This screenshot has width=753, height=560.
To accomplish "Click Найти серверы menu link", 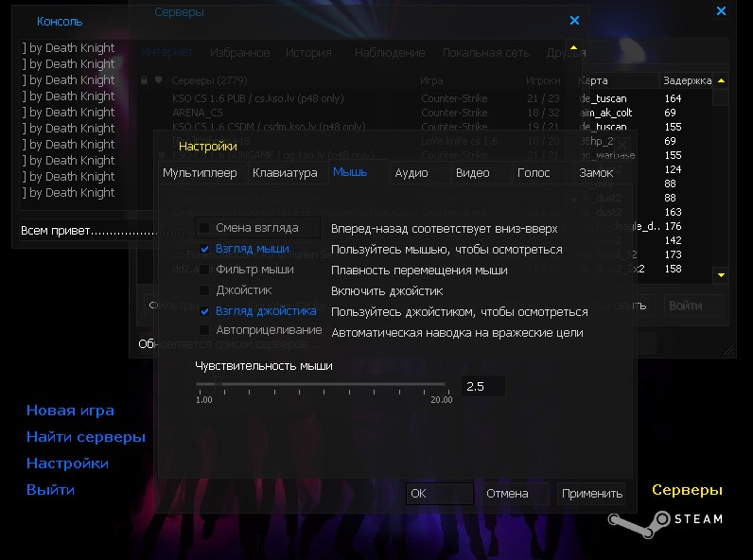I will tap(86, 437).
